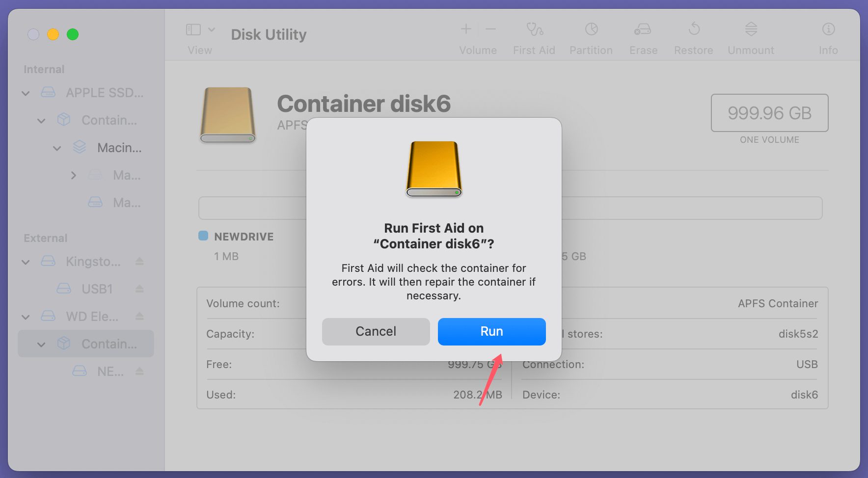Collapse the APPLE SSD tree item
Screen dimensions: 868x478
(x=25, y=93)
